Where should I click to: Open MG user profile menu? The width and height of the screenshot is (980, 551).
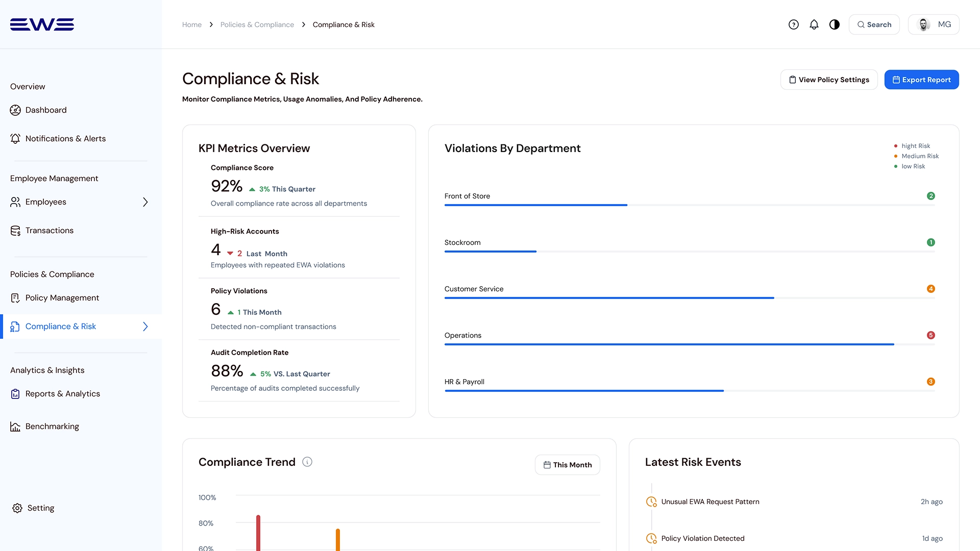(934, 24)
